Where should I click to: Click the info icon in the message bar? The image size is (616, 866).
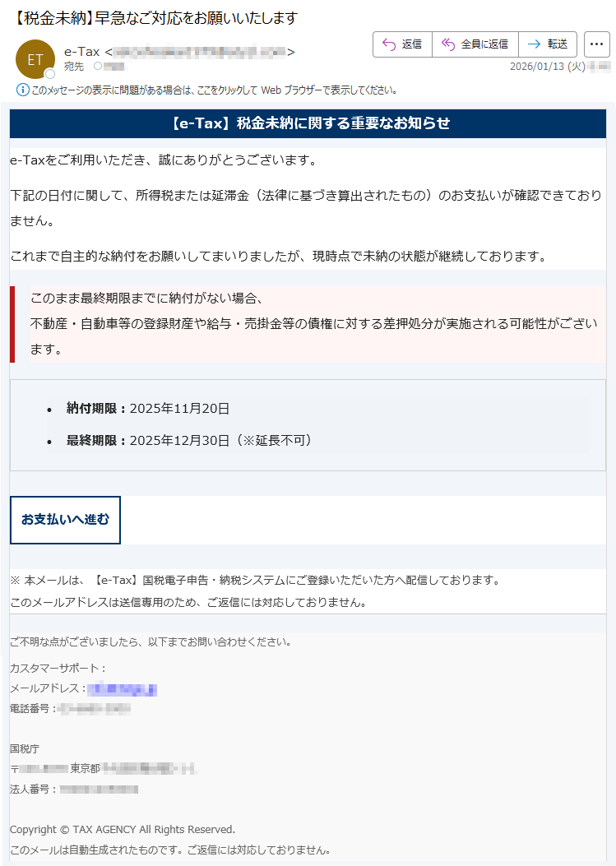click(23, 90)
